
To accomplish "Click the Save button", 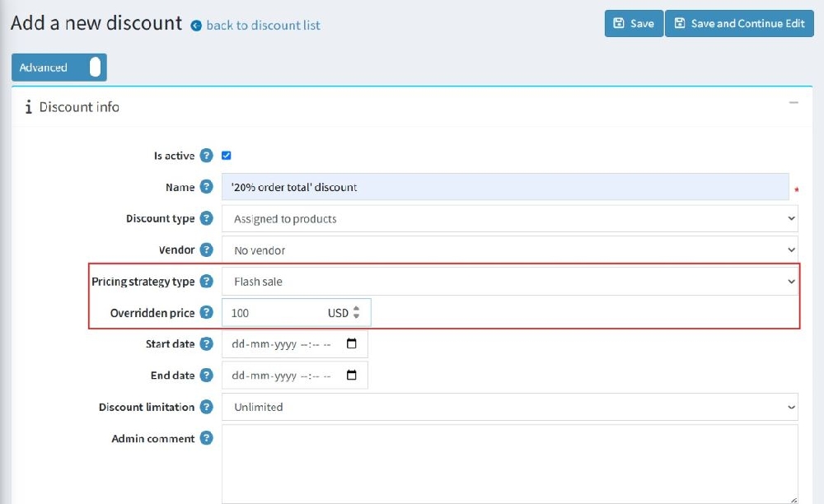I will [634, 24].
